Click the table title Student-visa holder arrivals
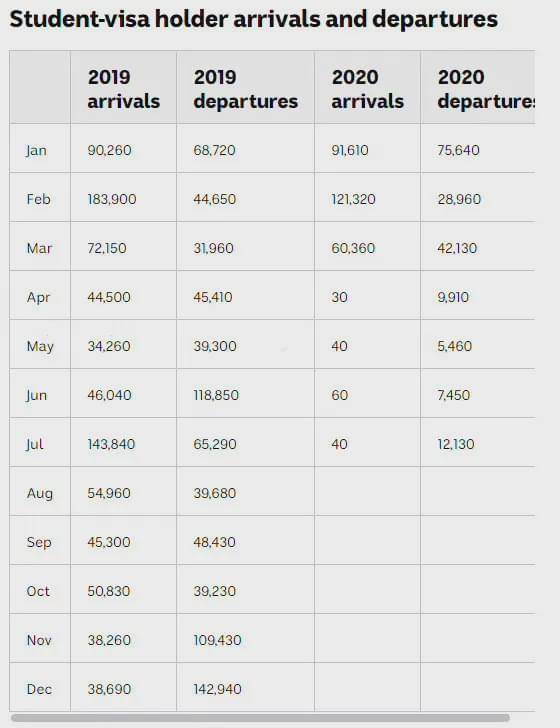 pyautogui.click(x=165, y=19)
